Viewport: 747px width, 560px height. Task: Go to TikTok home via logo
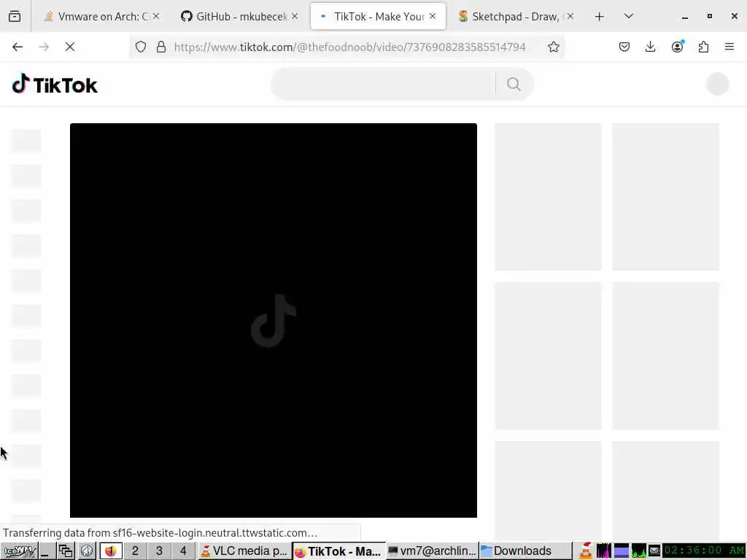pos(55,85)
